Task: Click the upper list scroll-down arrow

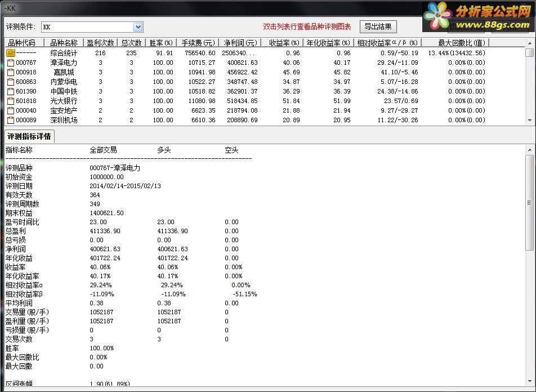Action: [x=530, y=121]
